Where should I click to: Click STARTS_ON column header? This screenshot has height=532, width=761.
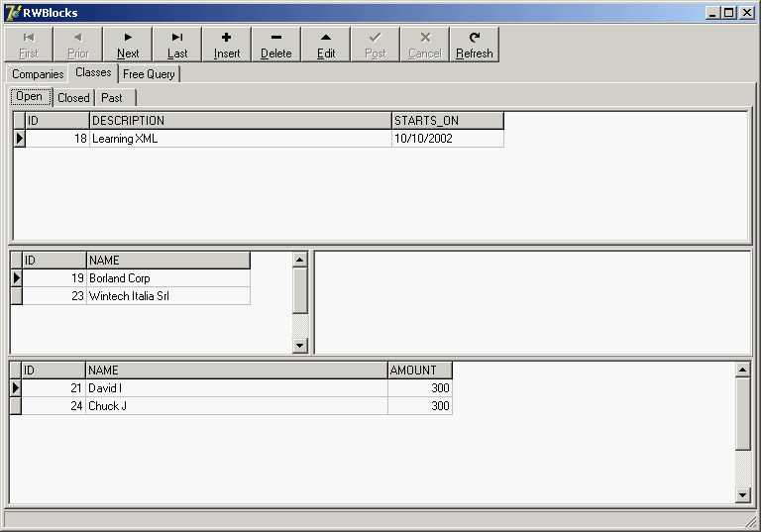pyautogui.click(x=447, y=121)
